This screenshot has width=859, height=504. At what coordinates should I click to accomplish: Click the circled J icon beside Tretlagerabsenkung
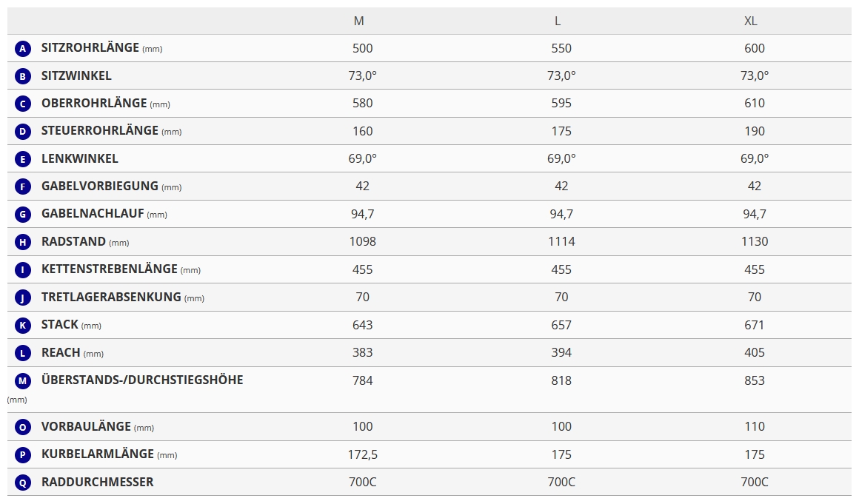point(23,298)
